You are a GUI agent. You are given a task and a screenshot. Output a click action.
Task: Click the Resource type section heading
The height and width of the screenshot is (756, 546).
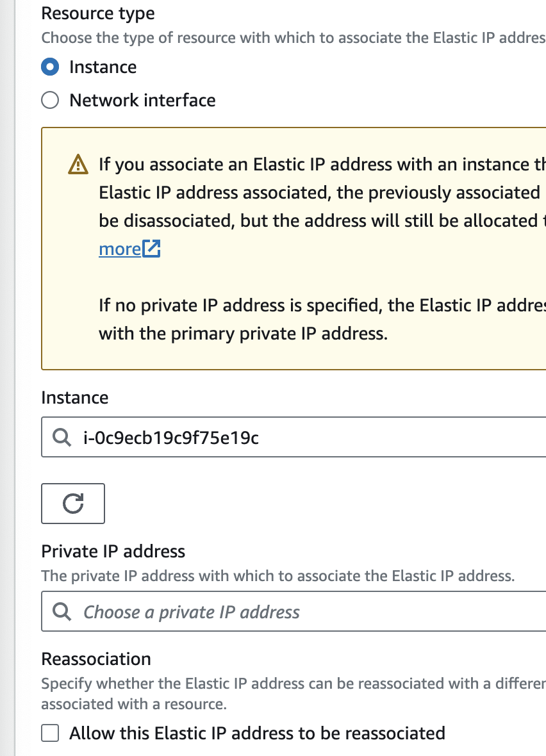click(x=98, y=13)
